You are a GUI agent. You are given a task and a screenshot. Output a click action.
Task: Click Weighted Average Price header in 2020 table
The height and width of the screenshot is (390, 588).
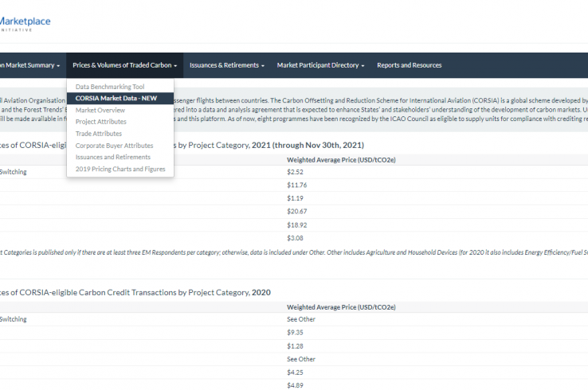point(341,306)
